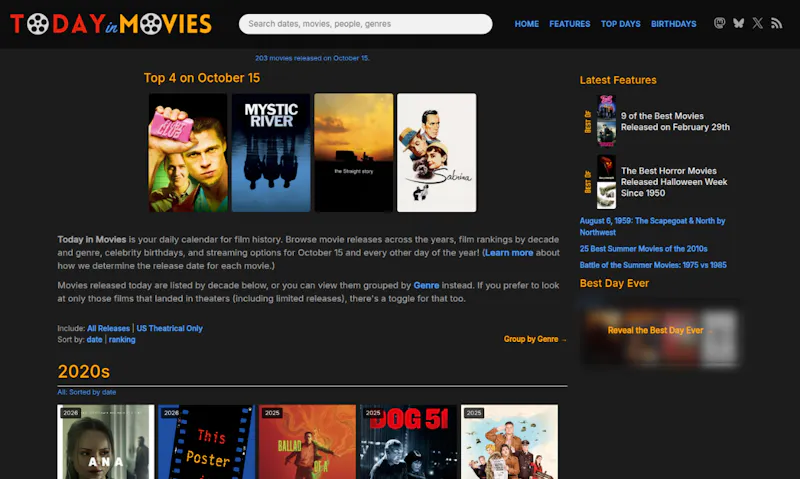Screen dimensions: 800x479
Task: Click '203 movies released on October 15.' text
Action: click(x=312, y=58)
